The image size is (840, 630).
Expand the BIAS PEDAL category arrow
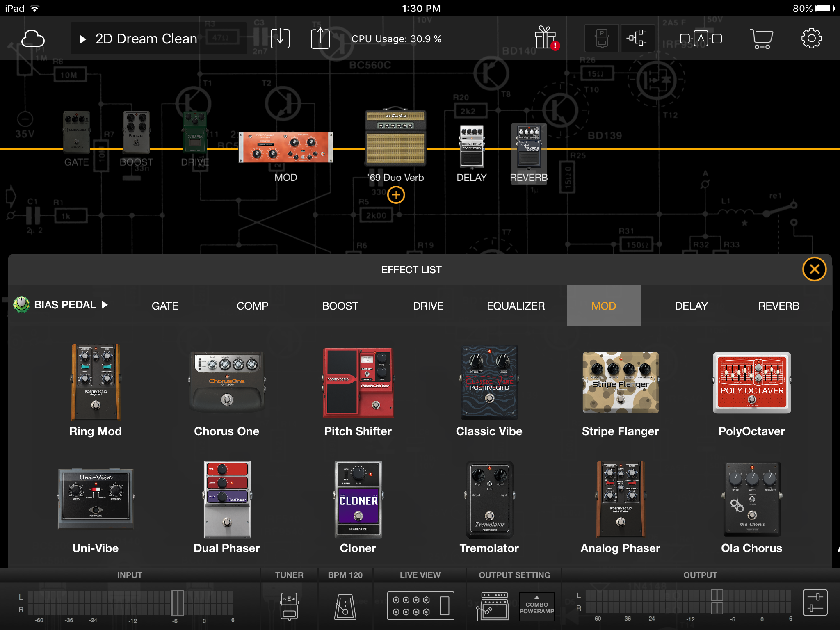(105, 305)
